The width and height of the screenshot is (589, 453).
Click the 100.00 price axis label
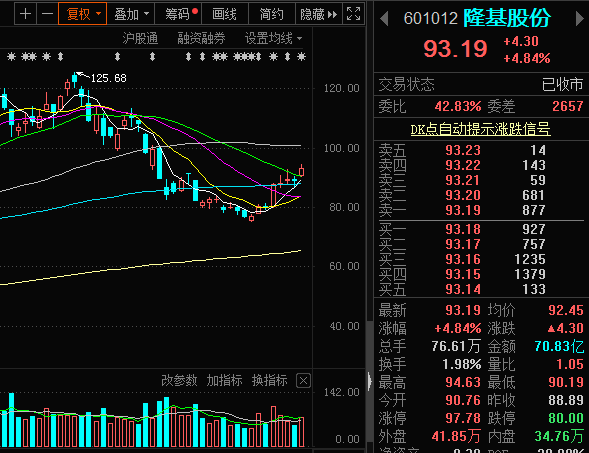coord(341,148)
